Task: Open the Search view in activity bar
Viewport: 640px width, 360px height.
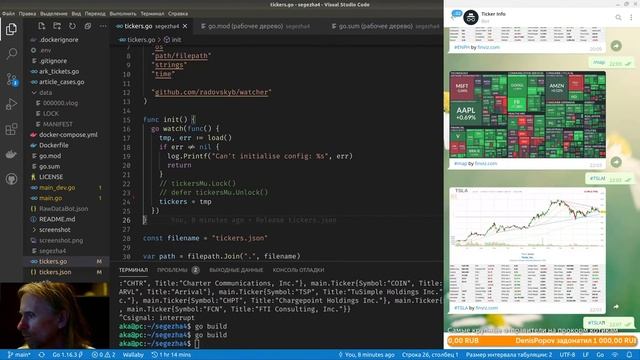Action: point(11,54)
